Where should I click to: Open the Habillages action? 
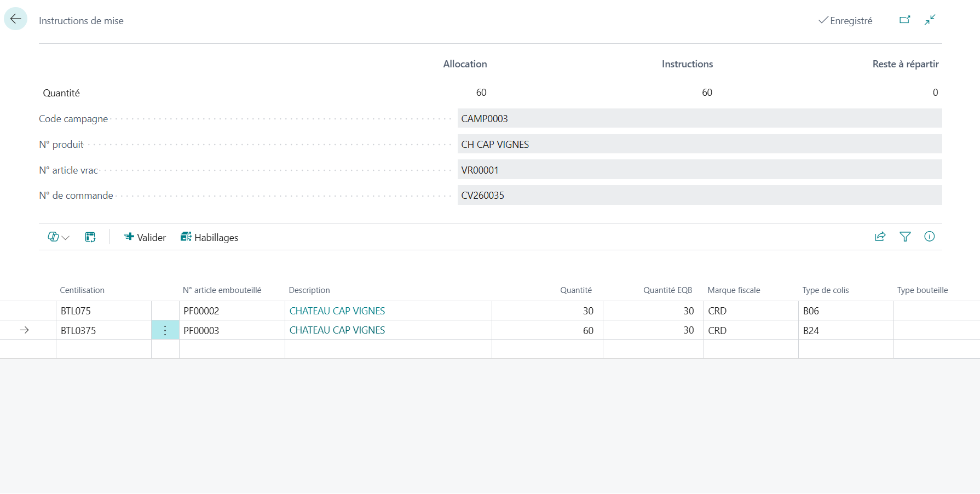pyautogui.click(x=210, y=237)
